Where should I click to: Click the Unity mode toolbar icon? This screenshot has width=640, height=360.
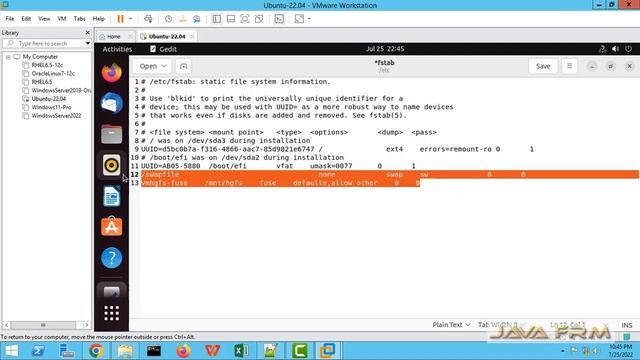click(259, 19)
